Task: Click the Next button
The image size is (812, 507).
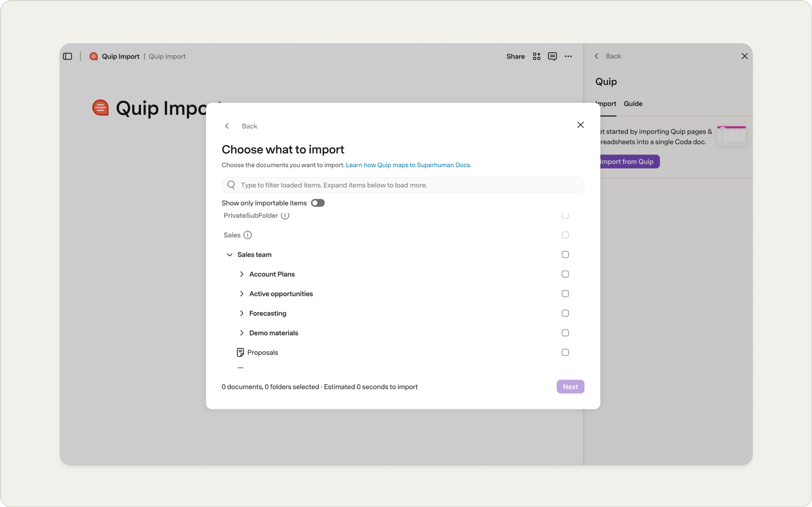Action: point(570,387)
